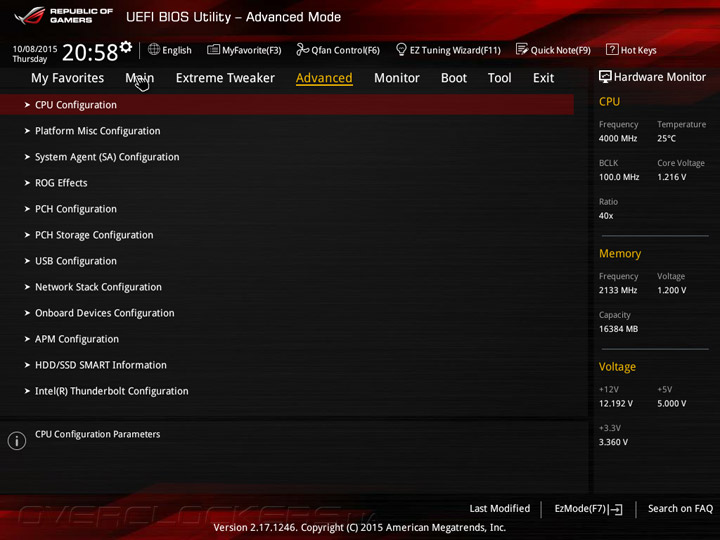Click the Republic of Gamers logo
Viewport: 720px width, 540px height.
pos(63,15)
